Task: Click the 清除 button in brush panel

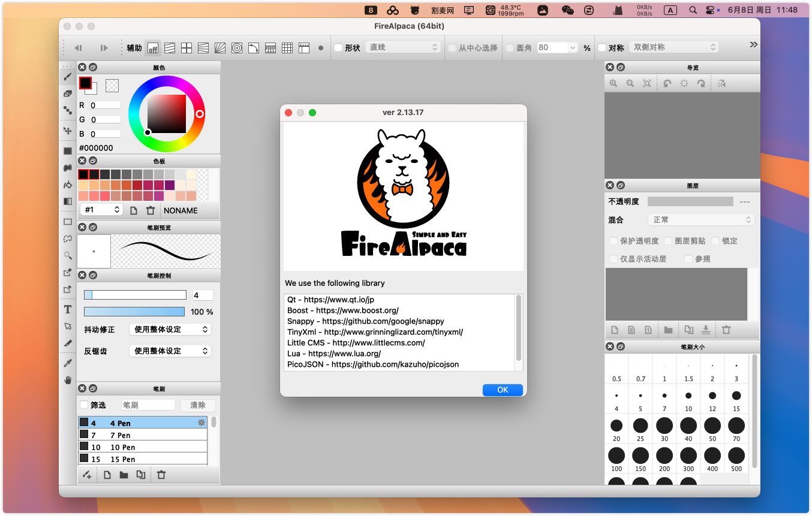Action: pyautogui.click(x=198, y=405)
